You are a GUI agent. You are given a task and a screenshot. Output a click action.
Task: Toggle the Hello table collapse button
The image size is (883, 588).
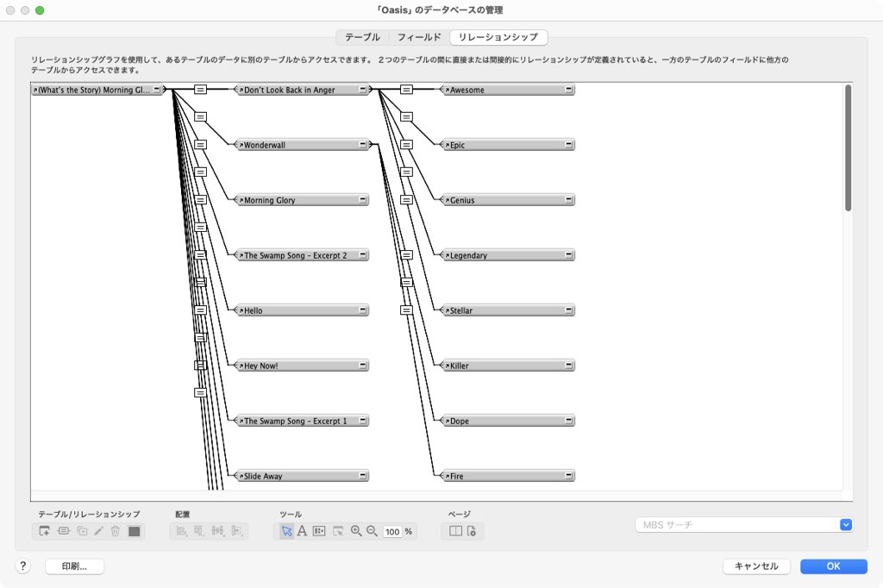(x=363, y=310)
